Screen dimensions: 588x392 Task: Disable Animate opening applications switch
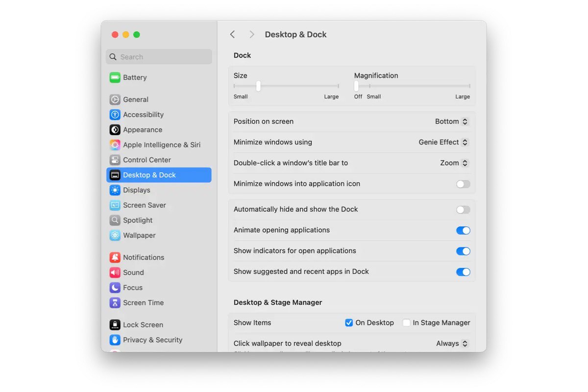[463, 230]
